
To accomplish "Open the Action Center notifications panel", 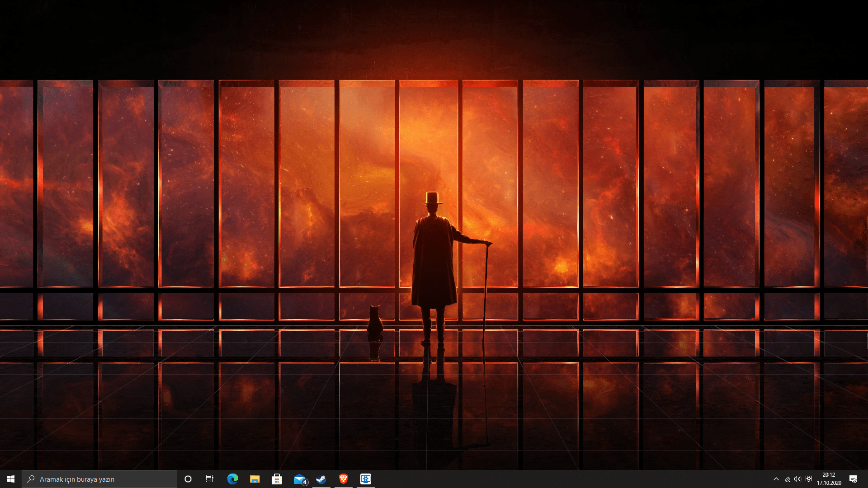I will point(853,479).
